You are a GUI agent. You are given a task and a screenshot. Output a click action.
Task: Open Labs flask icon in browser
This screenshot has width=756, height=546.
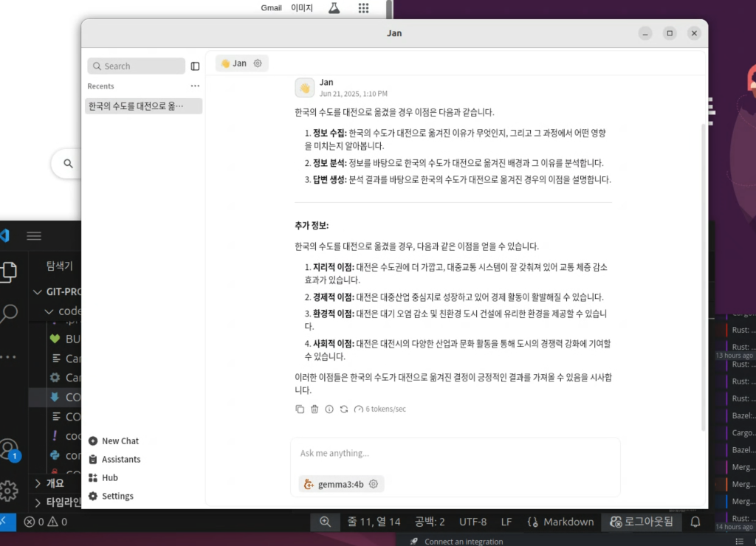coord(334,7)
